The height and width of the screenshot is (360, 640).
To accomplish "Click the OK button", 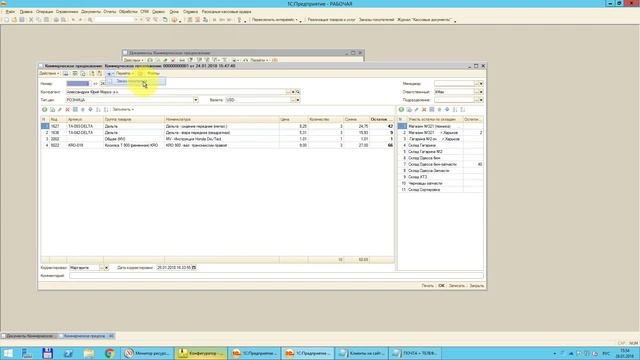I will [441, 286].
